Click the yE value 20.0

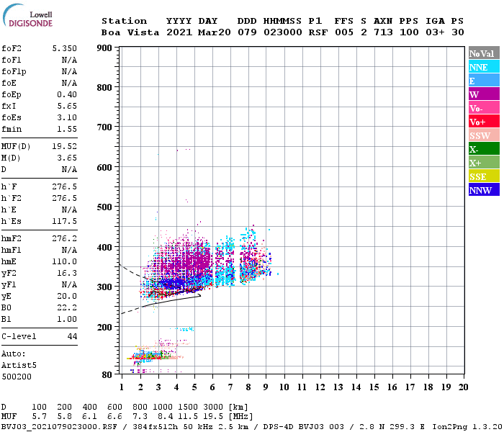(67, 296)
